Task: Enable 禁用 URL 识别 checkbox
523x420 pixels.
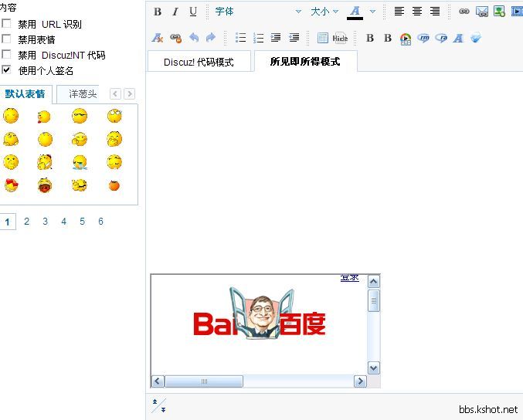Action: click(6, 23)
